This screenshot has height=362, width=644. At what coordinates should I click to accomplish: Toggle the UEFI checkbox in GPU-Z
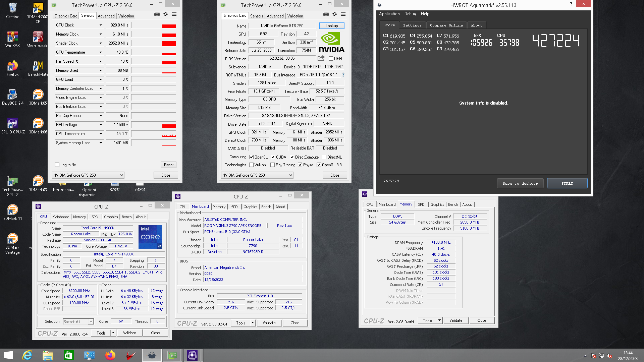pyautogui.click(x=331, y=58)
